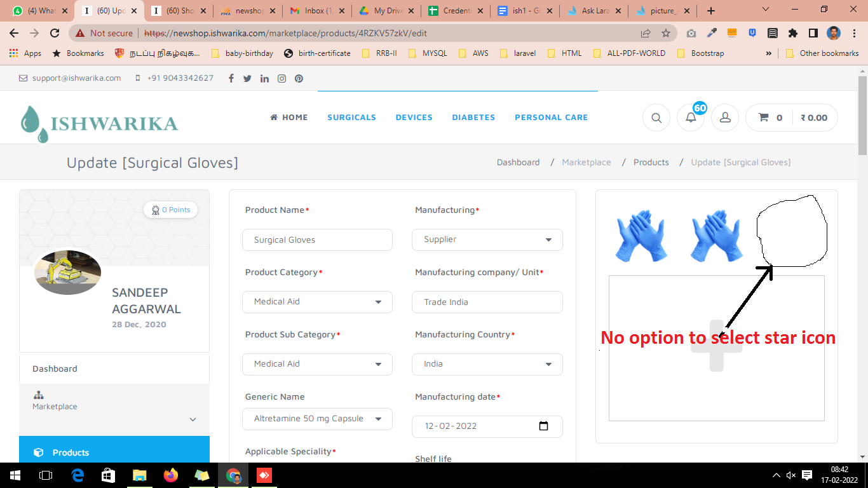Screen dimensions: 868x488
Task: Open the shopping cart icon
Action: 764,118
